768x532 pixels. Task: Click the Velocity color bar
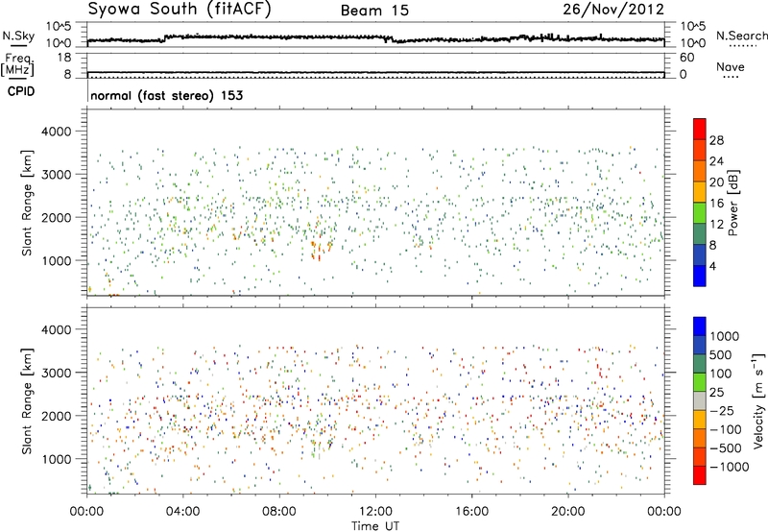(x=700, y=400)
